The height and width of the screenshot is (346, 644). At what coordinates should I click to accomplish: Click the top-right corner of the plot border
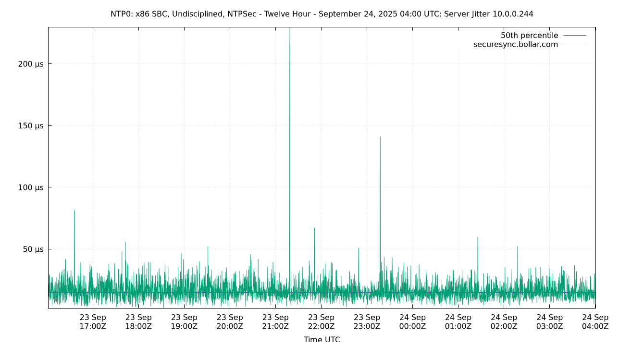point(595,26)
